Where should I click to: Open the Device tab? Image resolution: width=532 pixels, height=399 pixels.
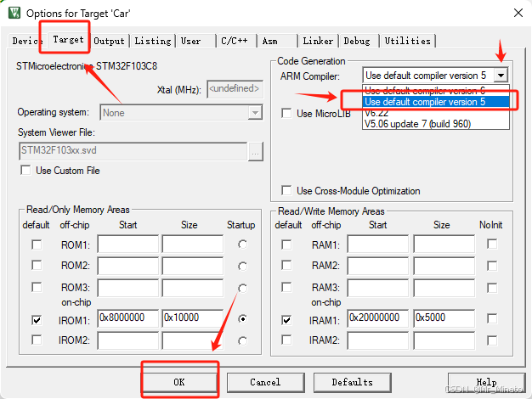click(x=26, y=41)
